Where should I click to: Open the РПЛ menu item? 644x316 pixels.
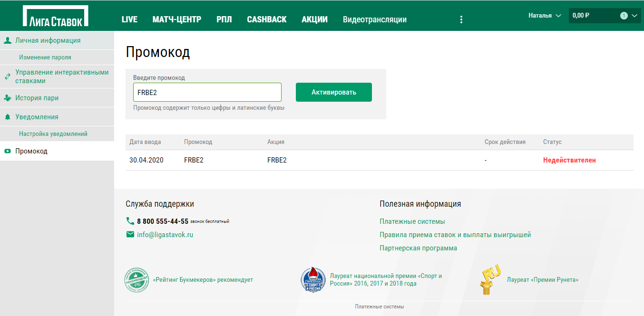coord(224,19)
